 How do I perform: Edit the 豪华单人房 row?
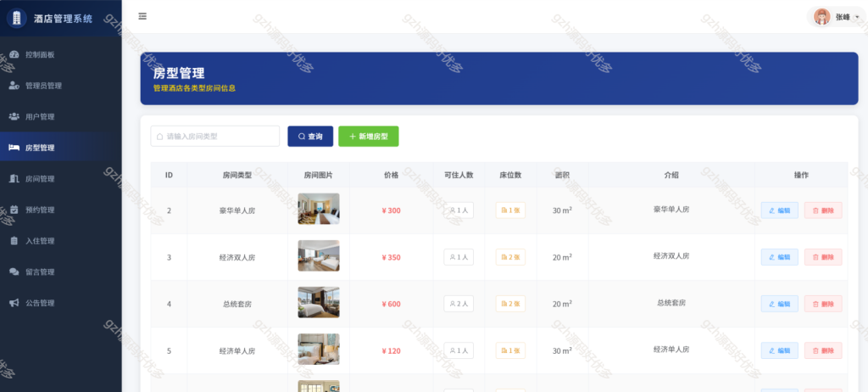tap(780, 210)
